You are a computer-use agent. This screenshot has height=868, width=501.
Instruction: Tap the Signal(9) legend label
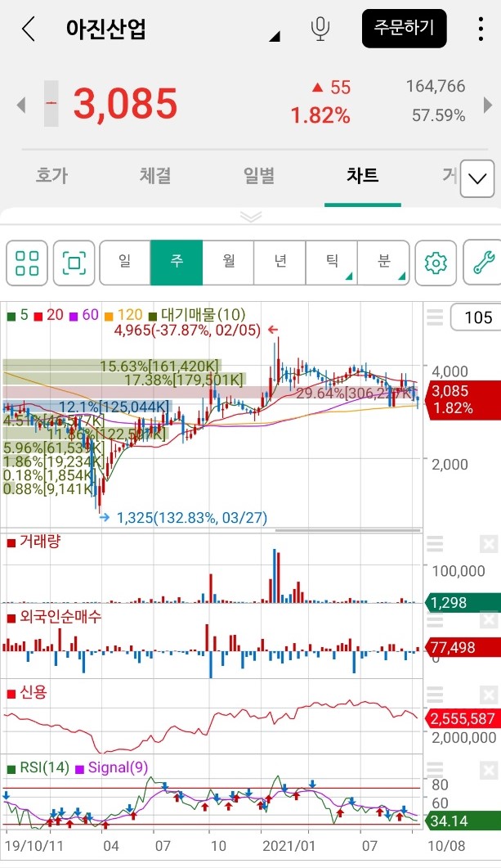coord(112,768)
